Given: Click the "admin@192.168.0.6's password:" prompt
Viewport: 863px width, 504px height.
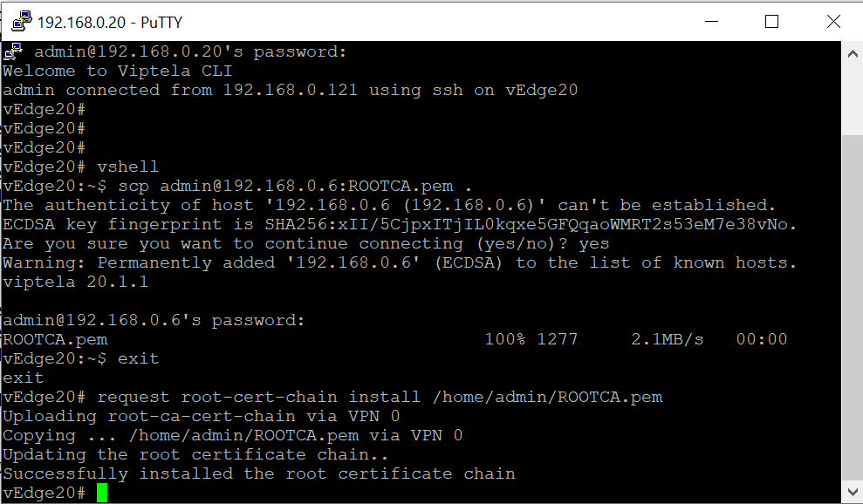Looking at the screenshot, I should coord(154,320).
